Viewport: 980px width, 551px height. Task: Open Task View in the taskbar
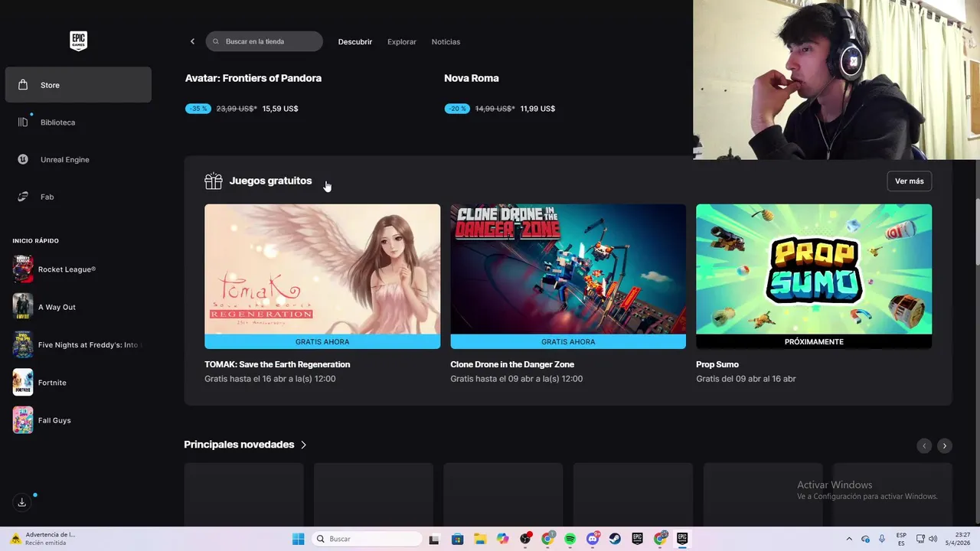point(434,539)
